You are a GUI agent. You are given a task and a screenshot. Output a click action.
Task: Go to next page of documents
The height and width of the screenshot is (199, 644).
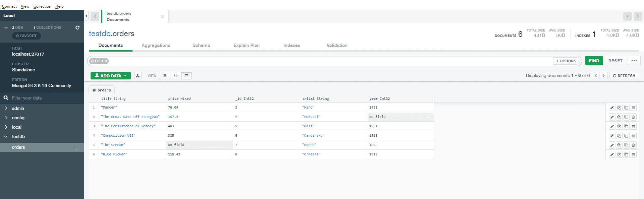pos(603,76)
